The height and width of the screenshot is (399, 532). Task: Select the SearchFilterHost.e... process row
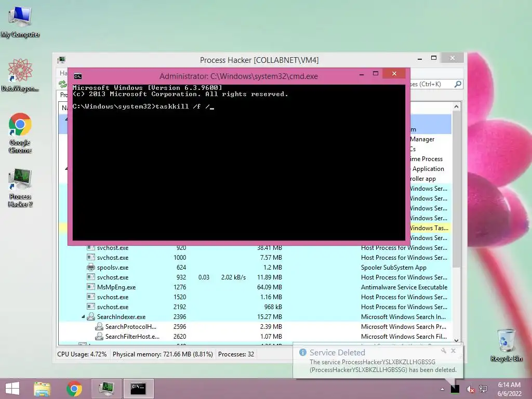[255, 336]
